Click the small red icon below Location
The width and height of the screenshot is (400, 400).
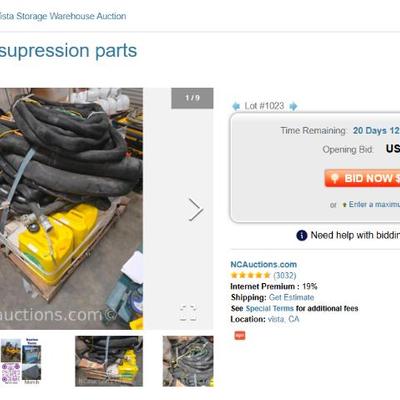coord(240,335)
